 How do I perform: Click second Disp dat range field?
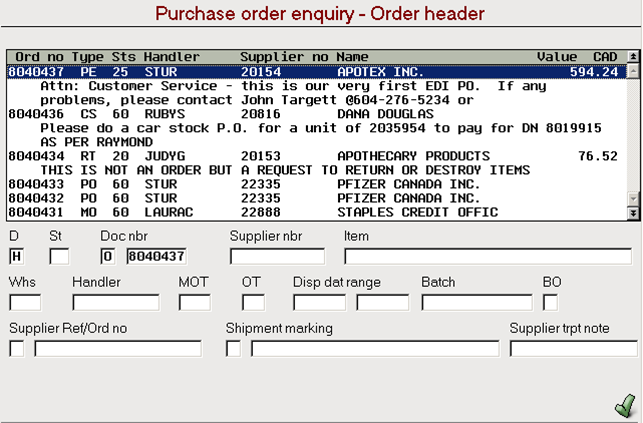coord(383,303)
